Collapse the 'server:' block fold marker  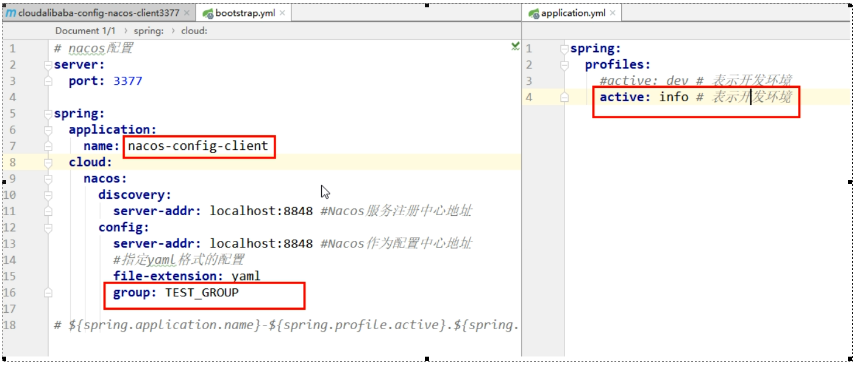point(48,65)
